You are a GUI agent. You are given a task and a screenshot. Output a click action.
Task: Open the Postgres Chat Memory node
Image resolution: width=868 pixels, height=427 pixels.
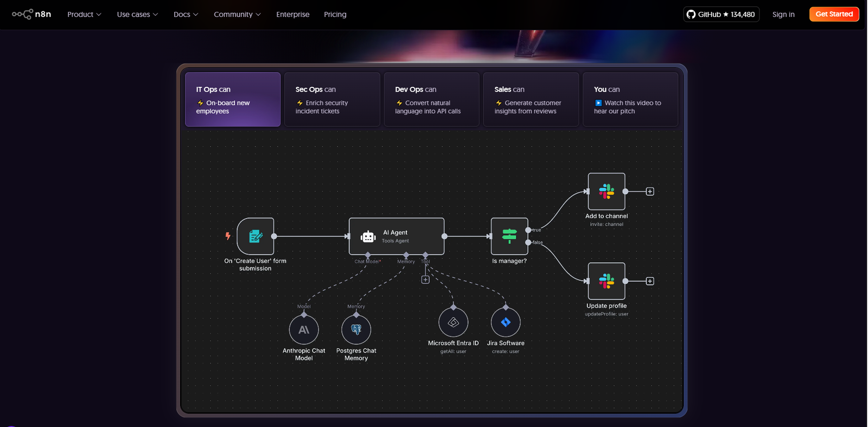click(356, 330)
